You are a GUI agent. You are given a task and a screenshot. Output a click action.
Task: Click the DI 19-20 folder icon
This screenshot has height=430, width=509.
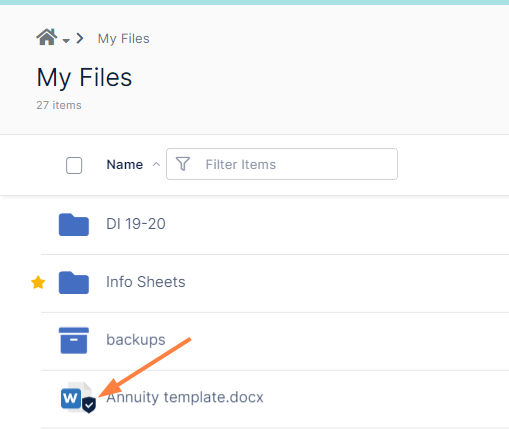[x=74, y=225]
